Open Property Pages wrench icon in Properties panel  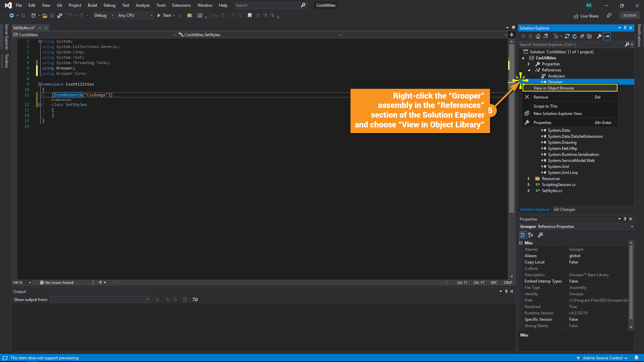click(540, 235)
